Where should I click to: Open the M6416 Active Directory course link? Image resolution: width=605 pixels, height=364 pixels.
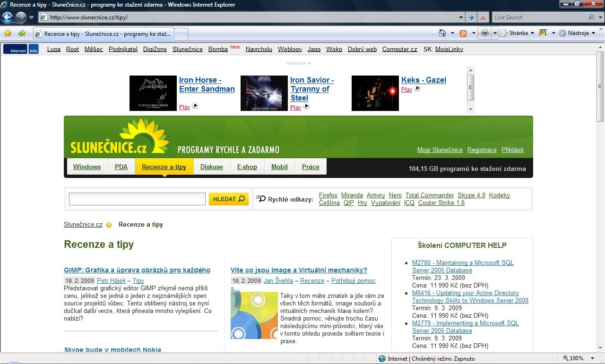[x=470, y=296]
